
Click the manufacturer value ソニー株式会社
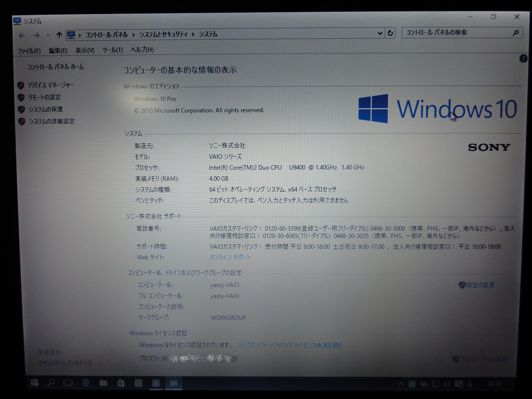227,146
